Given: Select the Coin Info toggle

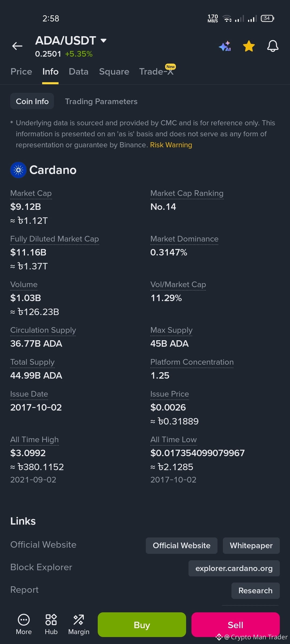Looking at the screenshot, I should point(32,101).
